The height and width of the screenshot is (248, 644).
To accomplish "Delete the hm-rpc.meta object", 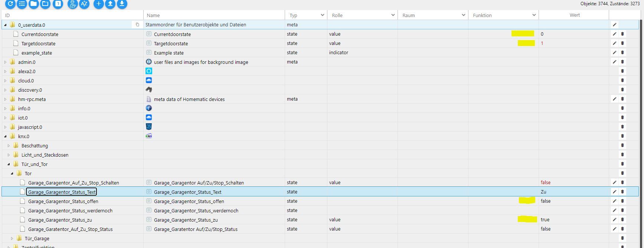I will coord(622,99).
